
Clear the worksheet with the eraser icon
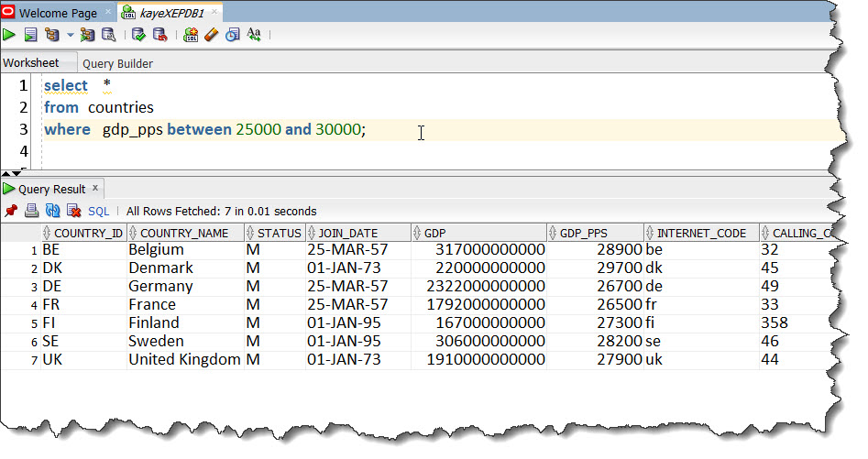click(x=212, y=35)
